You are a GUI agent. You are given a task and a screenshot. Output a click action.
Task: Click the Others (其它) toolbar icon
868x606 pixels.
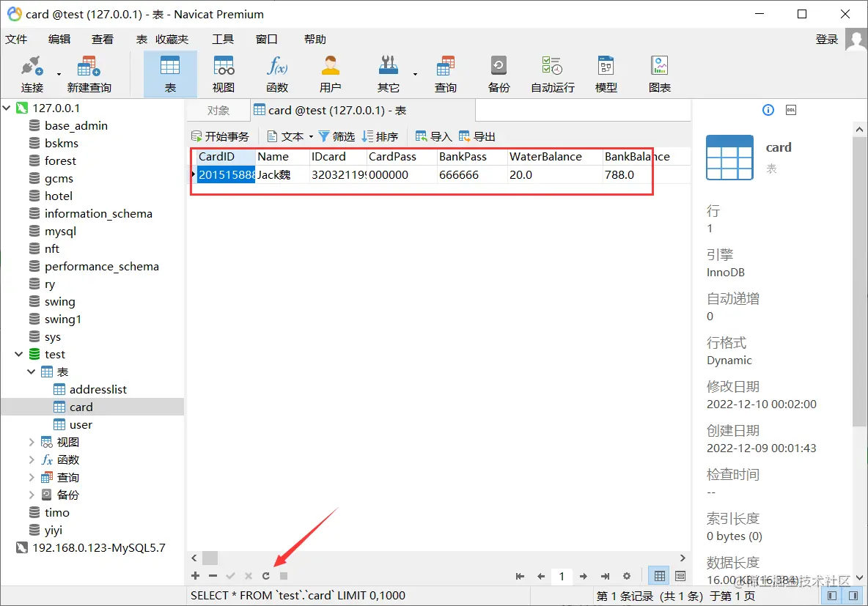pyautogui.click(x=388, y=74)
